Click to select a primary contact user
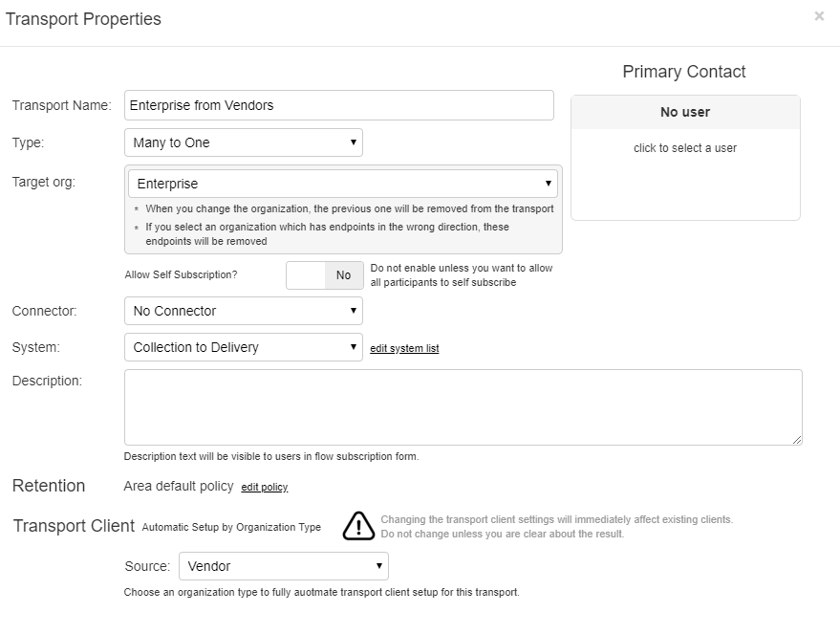 point(685,148)
